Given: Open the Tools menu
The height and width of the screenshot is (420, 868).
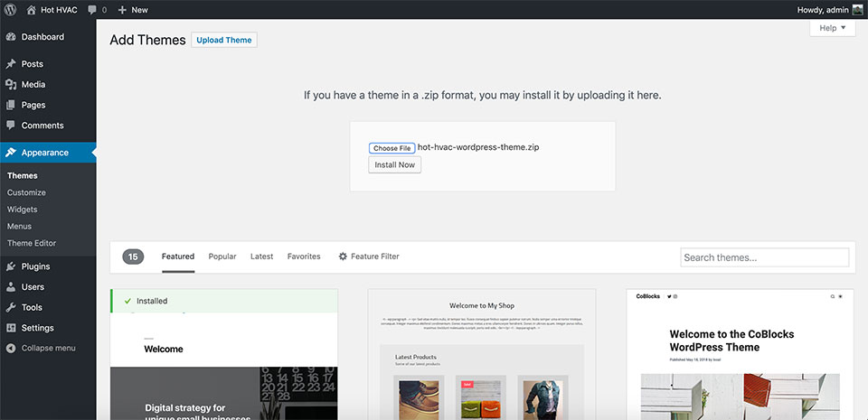Looking at the screenshot, I should click(x=48, y=307).
